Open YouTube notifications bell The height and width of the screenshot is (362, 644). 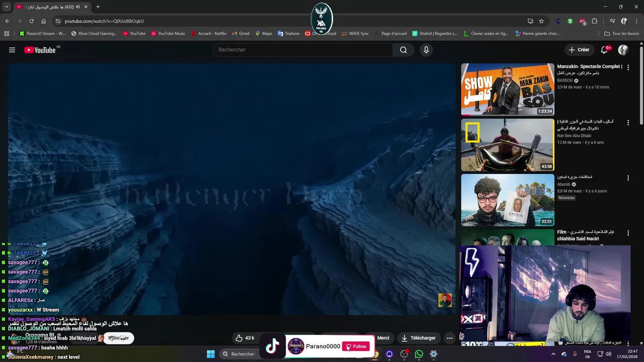(x=605, y=50)
